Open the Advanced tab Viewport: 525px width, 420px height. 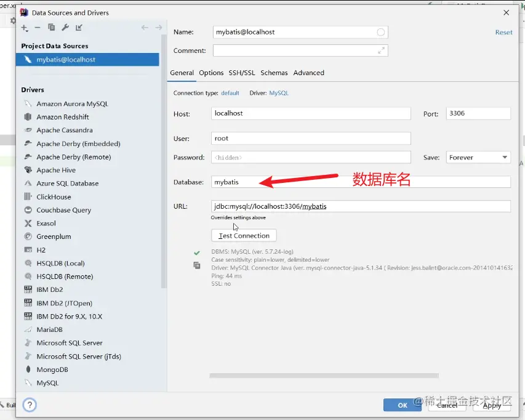(309, 73)
